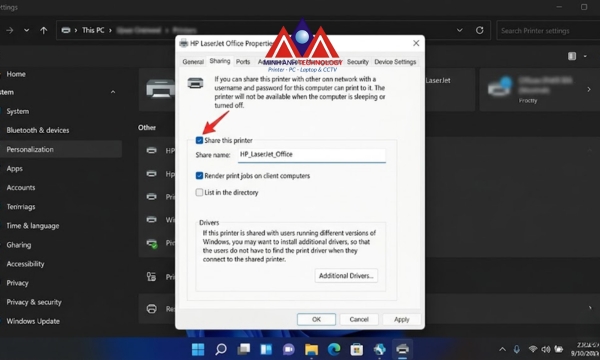The image size is (600, 360).
Task: Open the Windows Start menu
Action: tap(198, 349)
